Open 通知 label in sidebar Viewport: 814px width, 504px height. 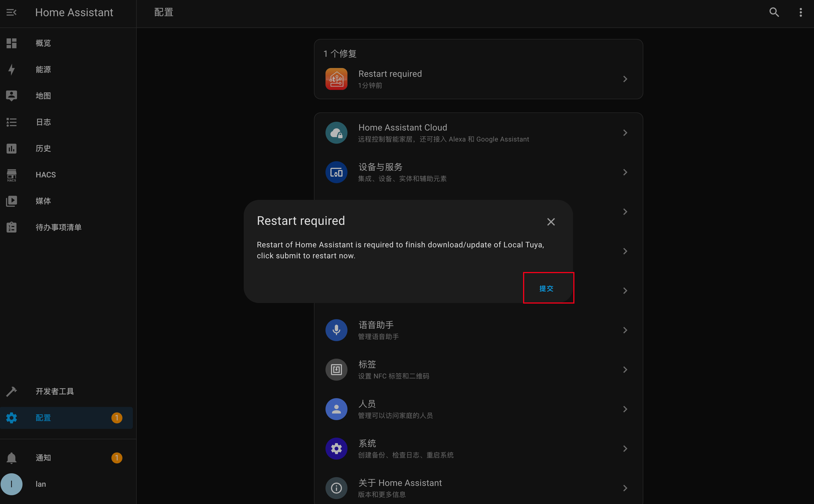click(x=43, y=458)
